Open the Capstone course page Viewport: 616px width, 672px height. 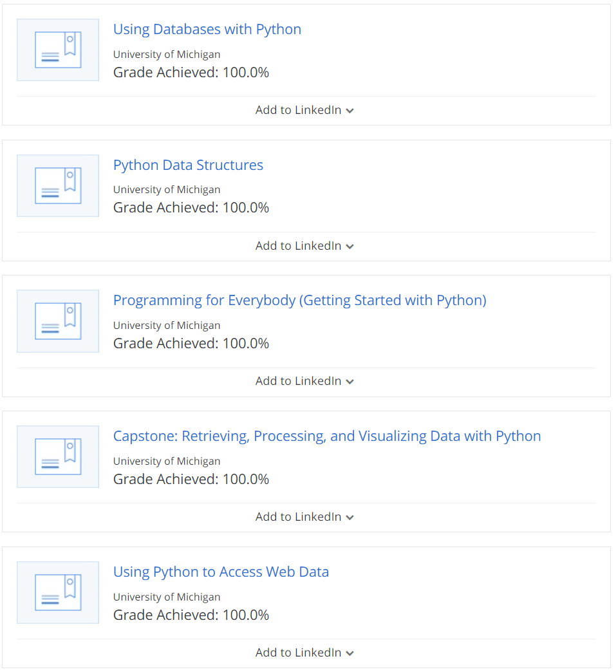pyautogui.click(x=326, y=436)
